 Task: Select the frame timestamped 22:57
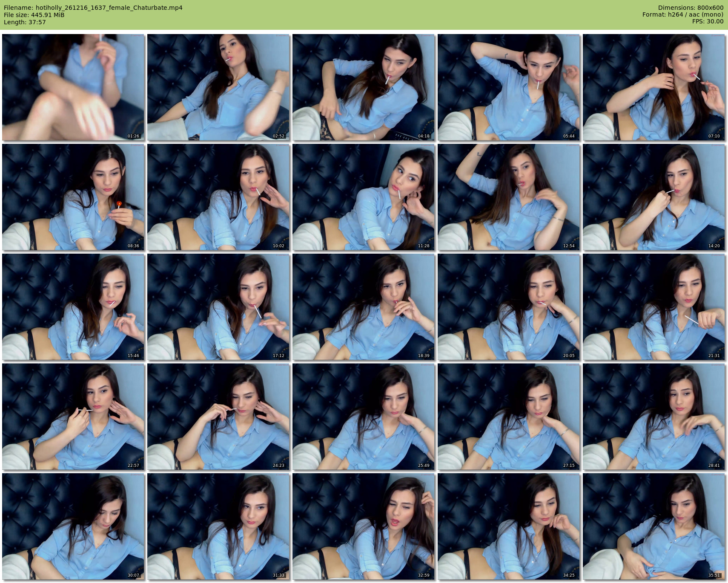point(73,417)
